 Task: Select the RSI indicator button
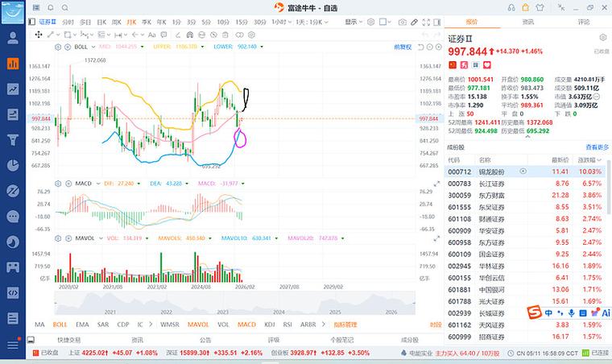[x=287, y=325]
